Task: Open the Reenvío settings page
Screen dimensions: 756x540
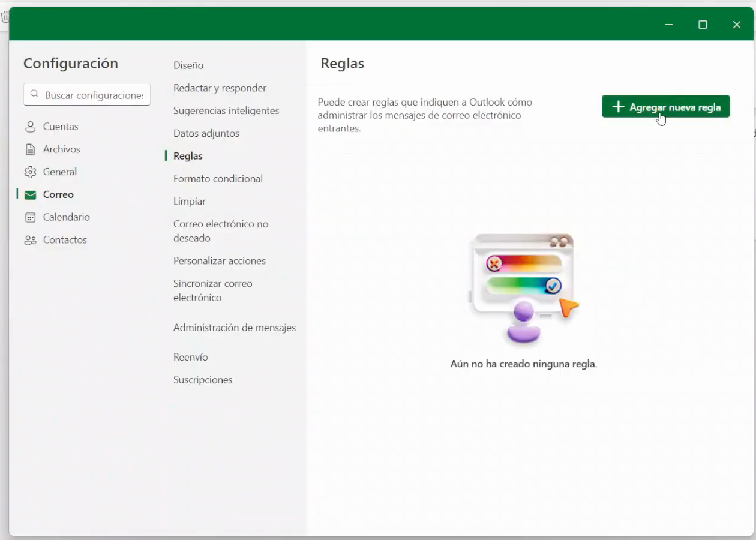Action: [x=190, y=357]
